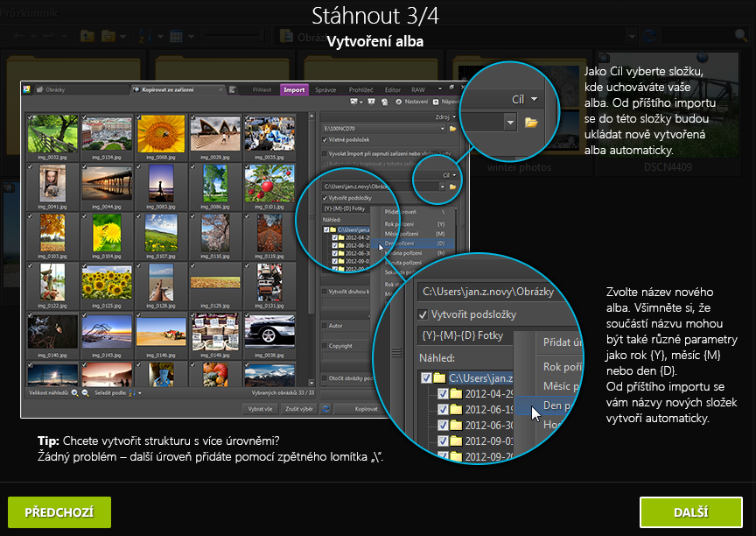Expand the small Cíl section arrow

[x=454, y=175]
